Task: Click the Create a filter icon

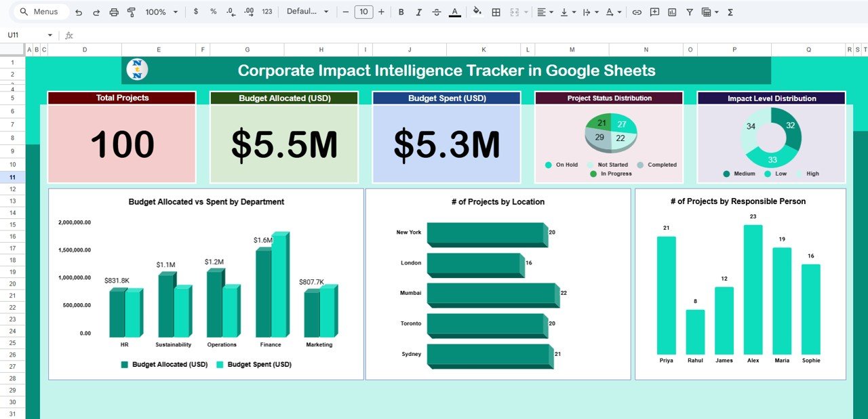Action: point(690,12)
